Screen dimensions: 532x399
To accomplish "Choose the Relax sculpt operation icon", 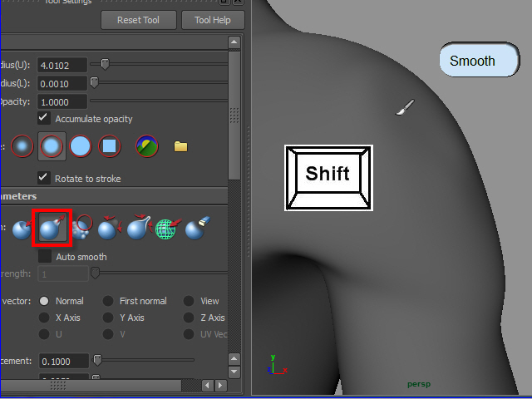I will point(110,229).
